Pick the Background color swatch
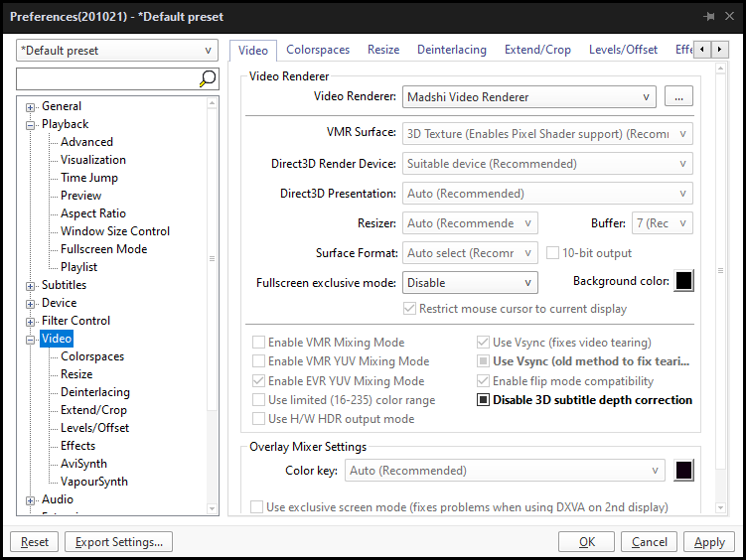Image resolution: width=746 pixels, height=560 pixels. point(683,280)
